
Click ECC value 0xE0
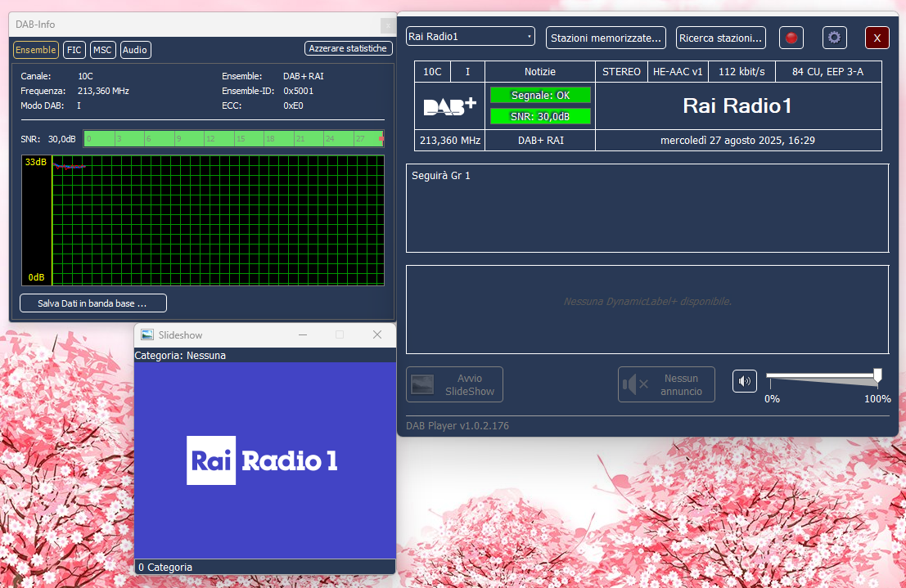tap(293, 105)
